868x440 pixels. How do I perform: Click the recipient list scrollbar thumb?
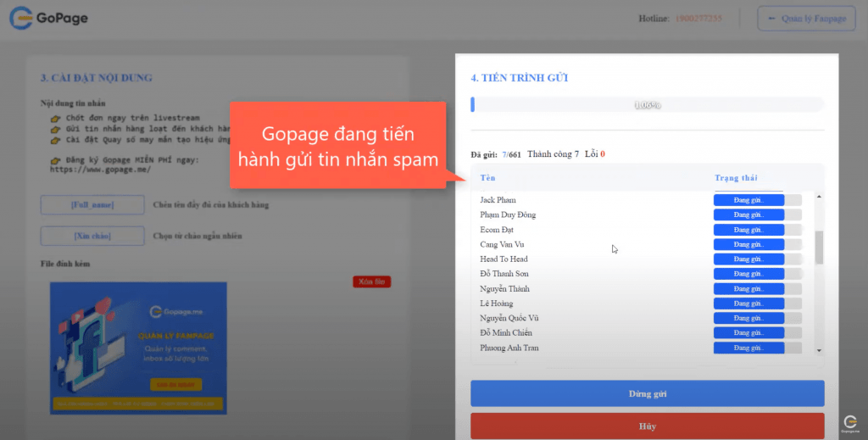coord(819,248)
